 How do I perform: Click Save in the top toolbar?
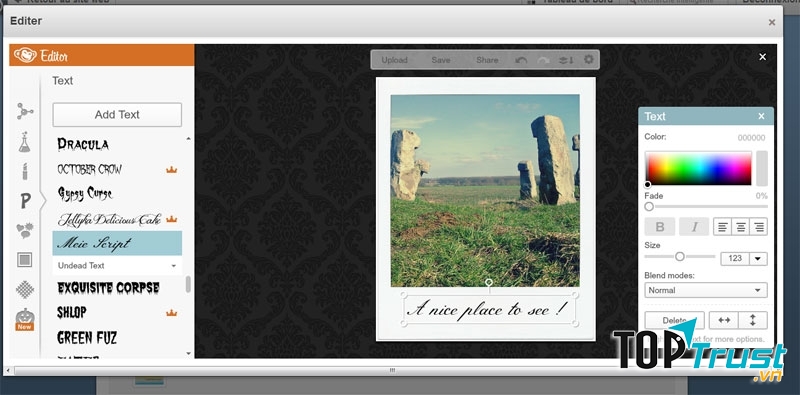[441, 60]
